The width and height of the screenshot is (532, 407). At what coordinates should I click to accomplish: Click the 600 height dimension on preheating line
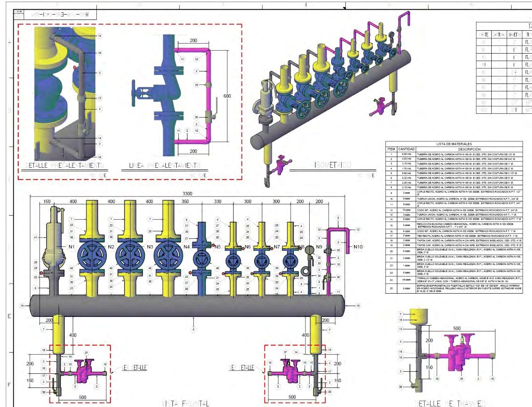(x=227, y=96)
